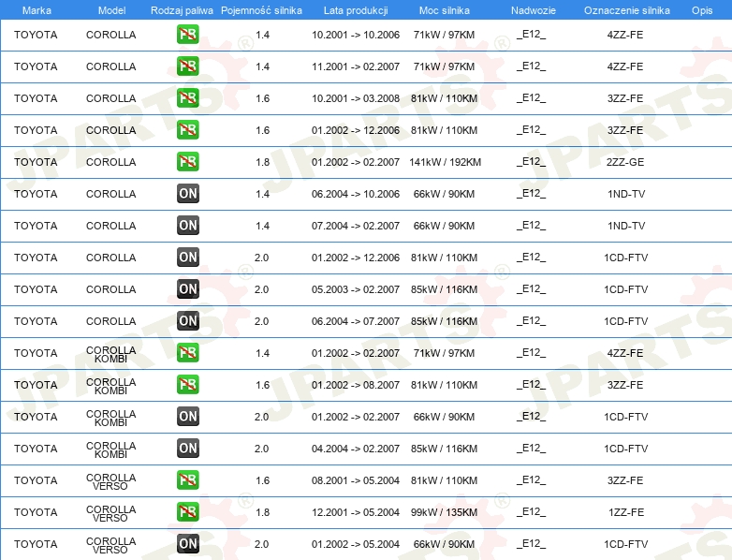The height and width of the screenshot is (560, 732).
Task: Click the date range 06.2004 -> 07.2007
Action: coord(356,321)
